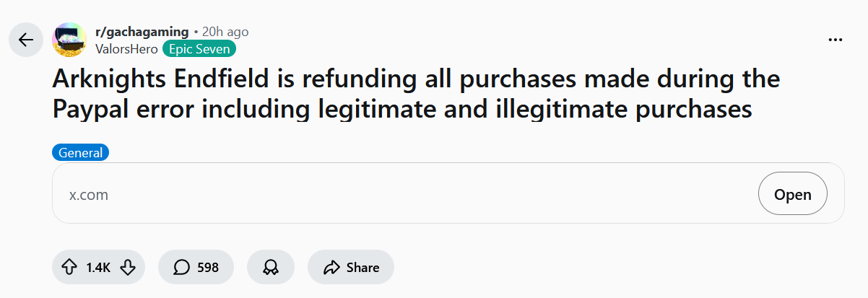Downvote the Arknights Endfield post
Screen dimensions: 868x298
coord(128,267)
